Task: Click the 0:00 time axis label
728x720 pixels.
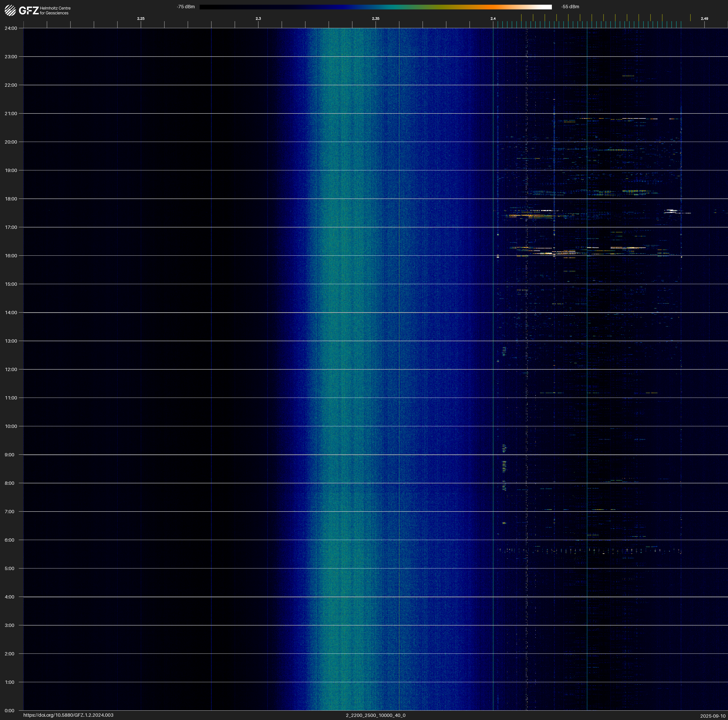Action: click(x=9, y=711)
